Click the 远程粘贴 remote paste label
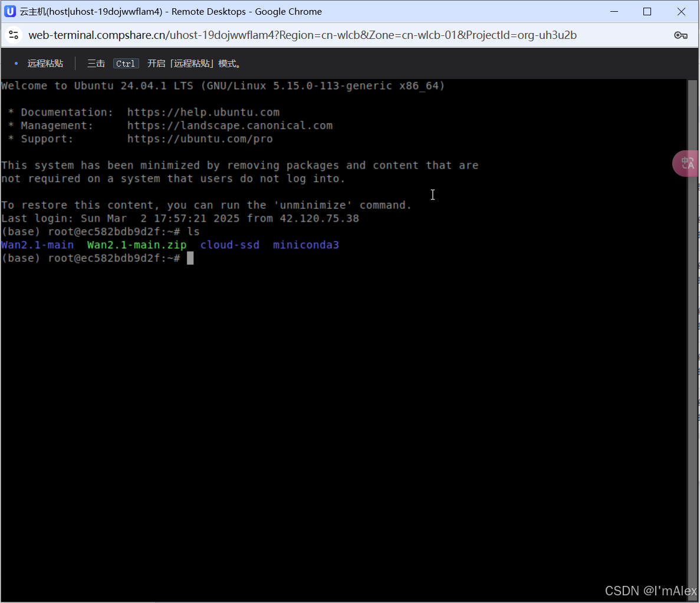The width and height of the screenshot is (700, 603). tap(45, 64)
